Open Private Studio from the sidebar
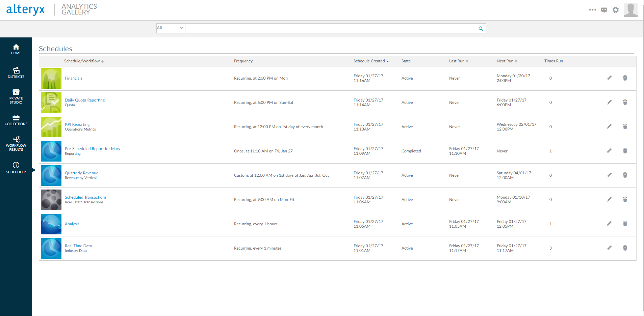This screenshot has height=316, width=644. [16, 96]
